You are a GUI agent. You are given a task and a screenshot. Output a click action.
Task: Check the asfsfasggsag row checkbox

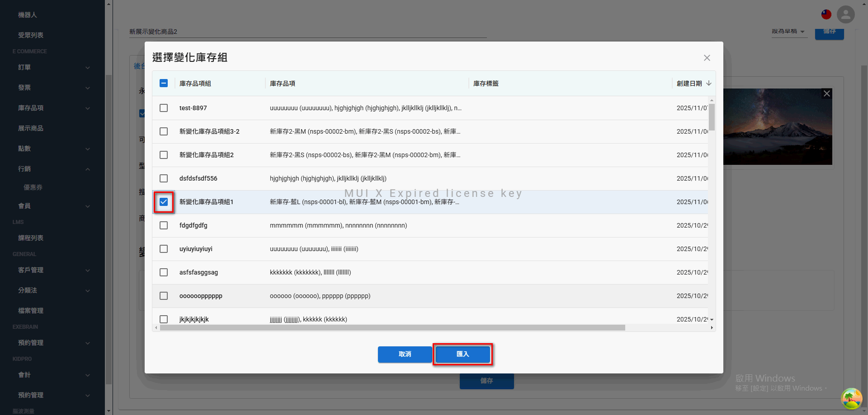click(164, 272)
